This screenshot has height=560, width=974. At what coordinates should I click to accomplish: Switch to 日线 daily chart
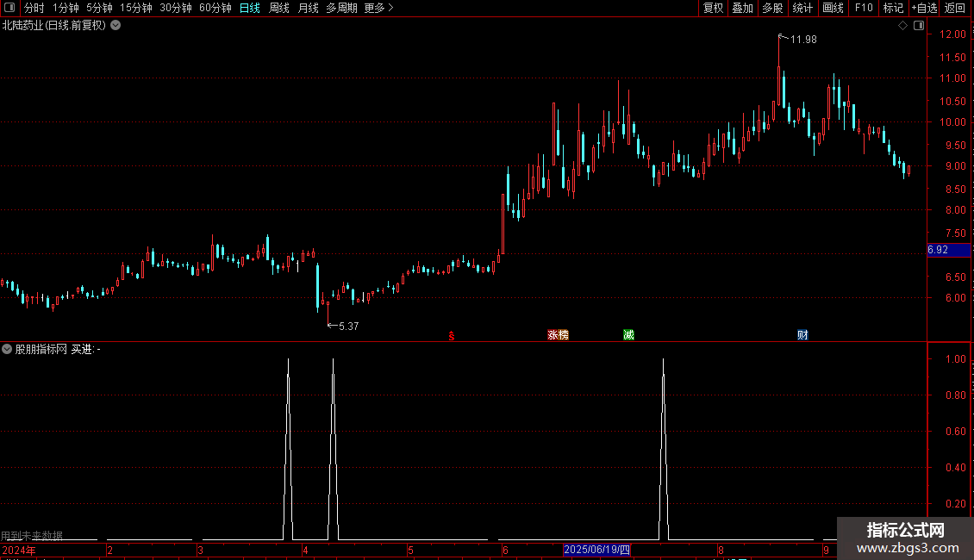[250, 8]
